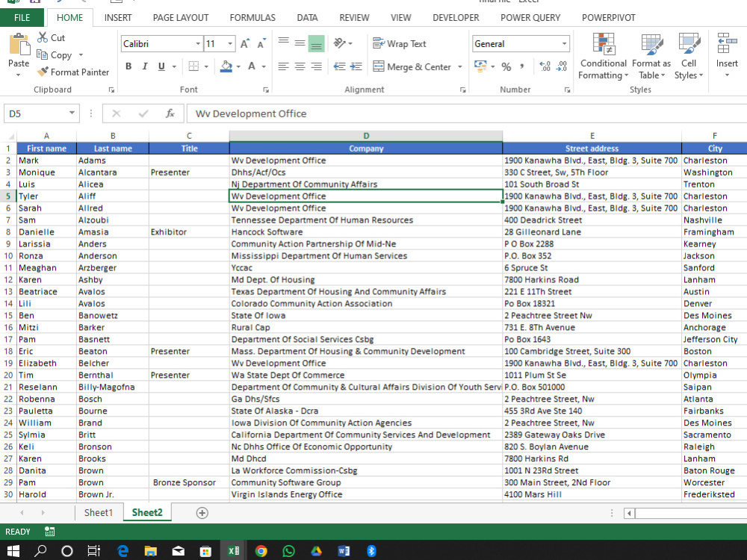
Task: Toggle Wrap Text
Action: (x=399, y=43)
